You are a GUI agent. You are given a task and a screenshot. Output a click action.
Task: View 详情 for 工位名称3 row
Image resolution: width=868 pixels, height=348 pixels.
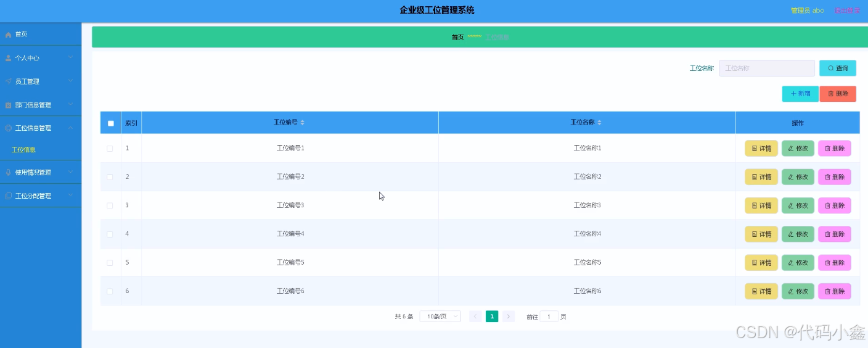click(761, 205)
